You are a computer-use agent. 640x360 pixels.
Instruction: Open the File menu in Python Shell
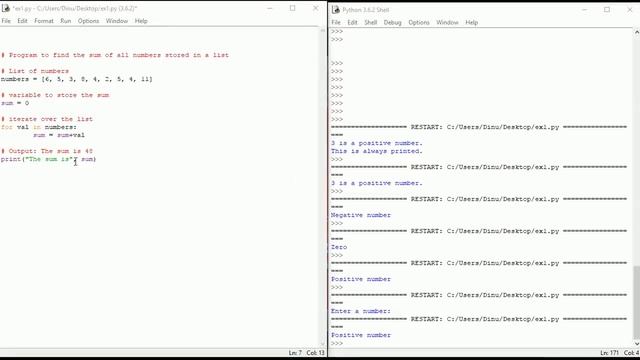click(x=336, y=22)
